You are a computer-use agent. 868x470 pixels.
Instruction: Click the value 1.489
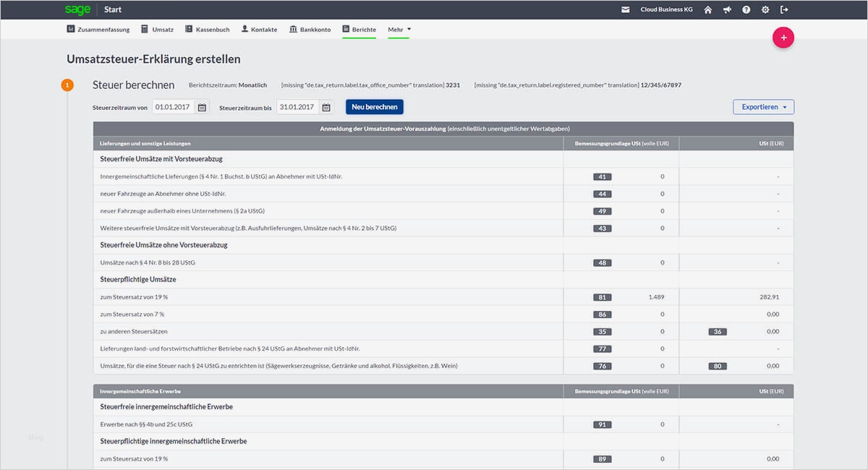pos(656,297)
